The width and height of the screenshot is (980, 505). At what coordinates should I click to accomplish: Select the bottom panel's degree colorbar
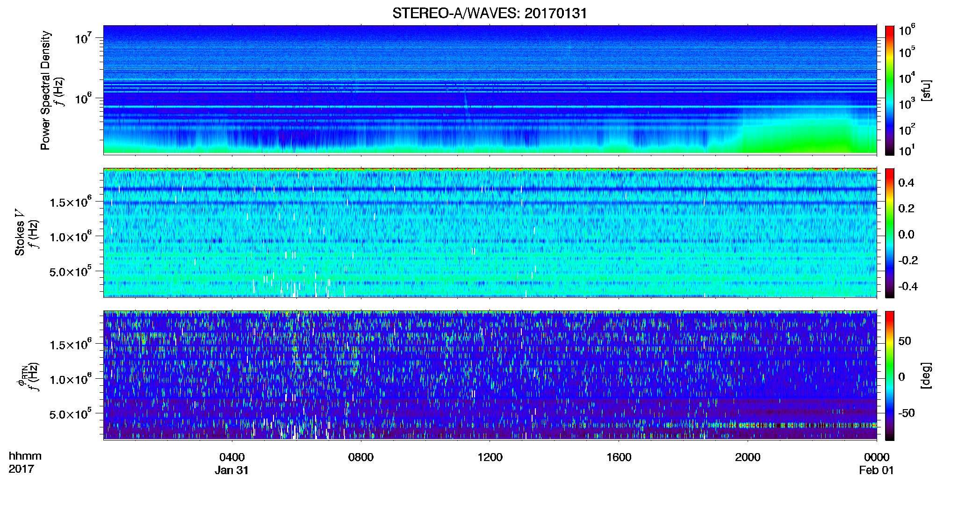[890, 375]
